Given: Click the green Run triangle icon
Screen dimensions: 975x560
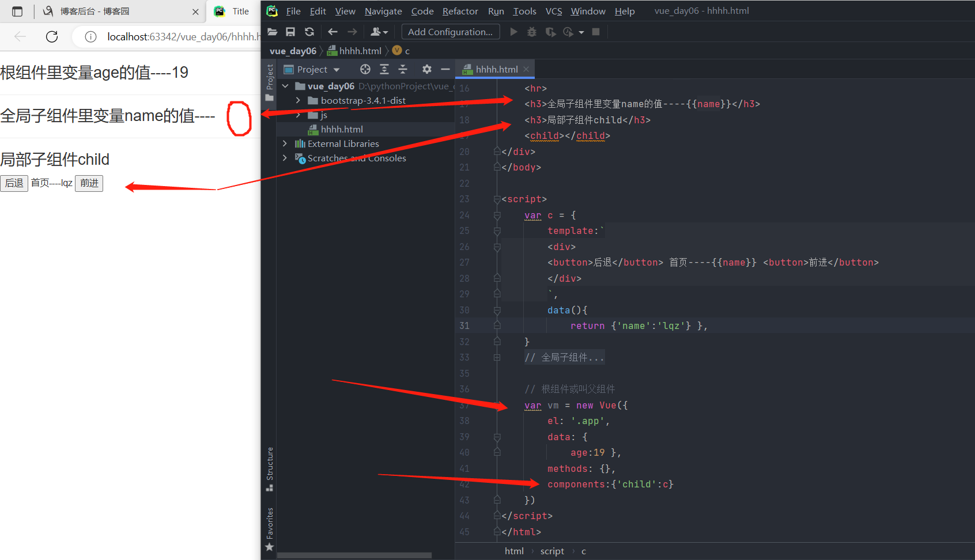Looking at the screenshot, I should (513, 32).
